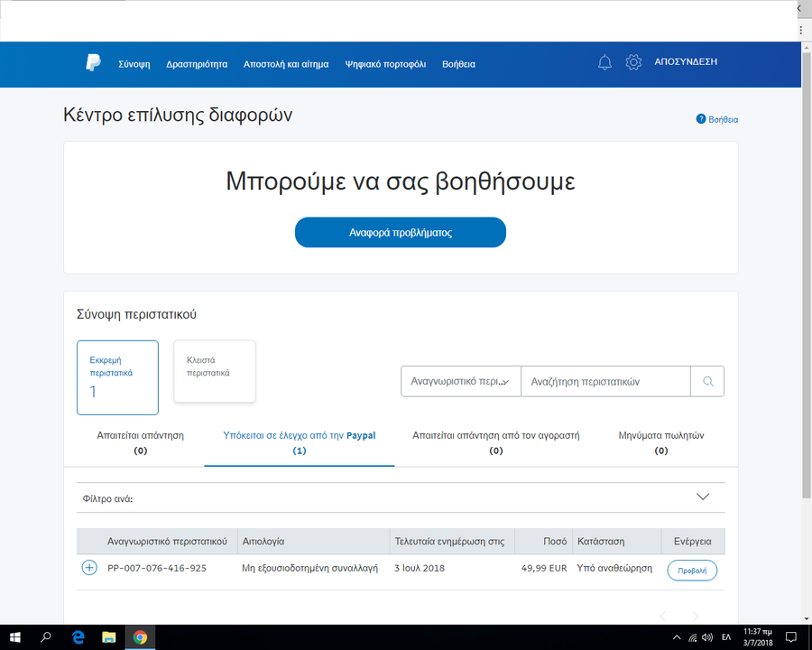Screen dimensions: 812x650
Task: Click case ID PP-007-076-416-925
Action: [157, 568]
